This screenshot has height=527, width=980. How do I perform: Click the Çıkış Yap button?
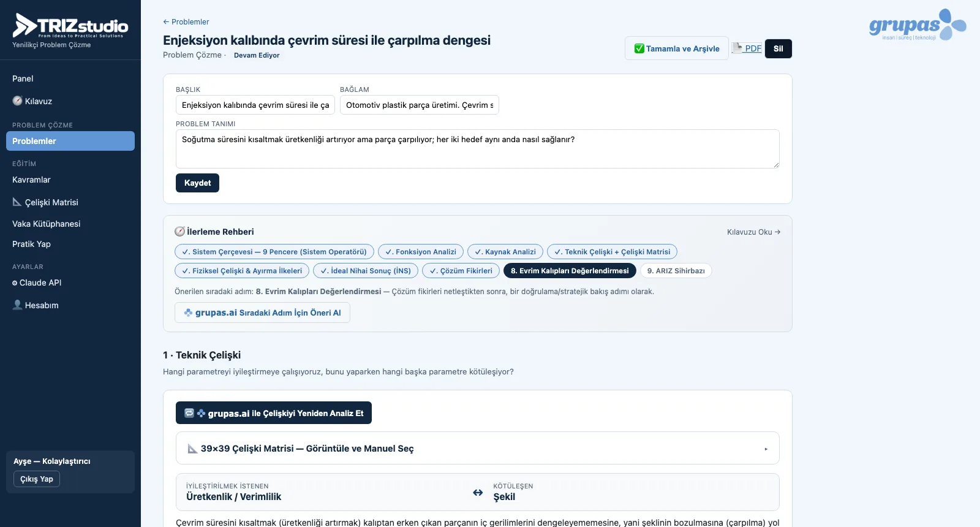click(x=37, y=479)
